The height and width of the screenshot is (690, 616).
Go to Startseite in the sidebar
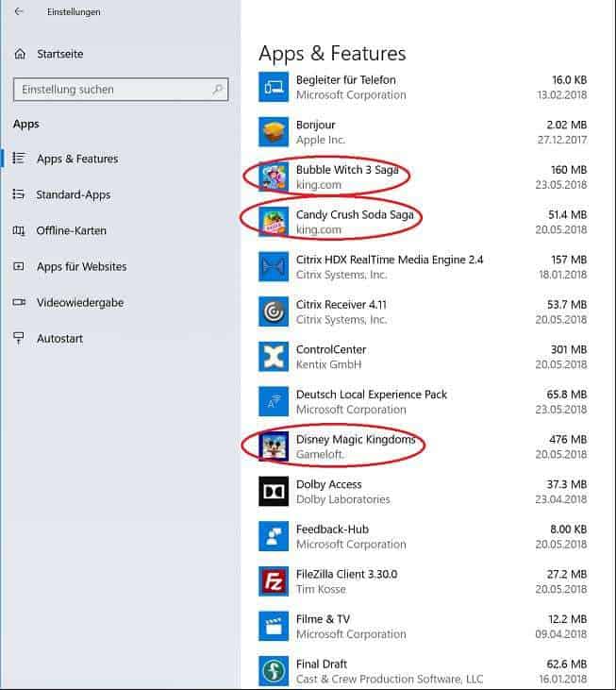click(x=59, y=54)
